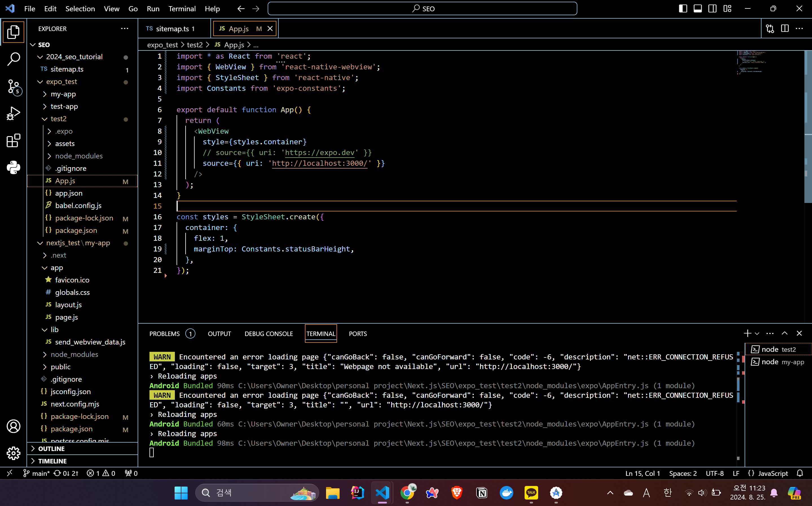Image resolution: width=812 pixels, height=506 pixels.
Task: Open the Accounts icon
Action: [13, 426]
